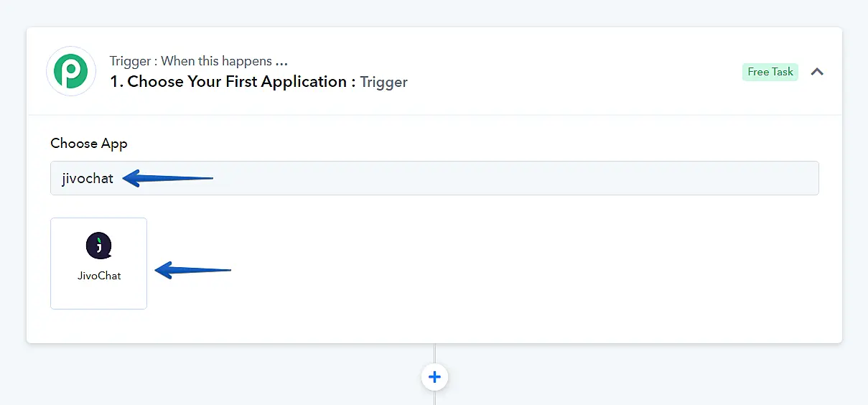Click the green Pabbly trigger logo
This screenshot has height=405, width=868.
(x=71, y=71)
